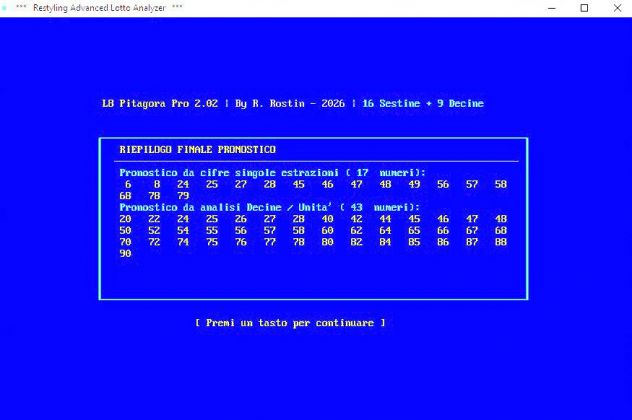
Task: Close the Restyling Advanced Lotto Analyzer window
Action: pos(617,8)
